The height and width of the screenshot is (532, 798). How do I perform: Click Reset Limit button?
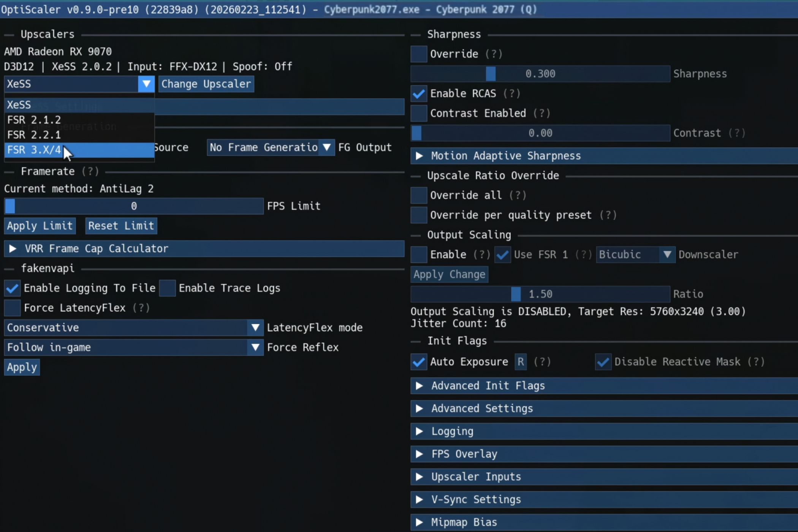tap(121, 226)
